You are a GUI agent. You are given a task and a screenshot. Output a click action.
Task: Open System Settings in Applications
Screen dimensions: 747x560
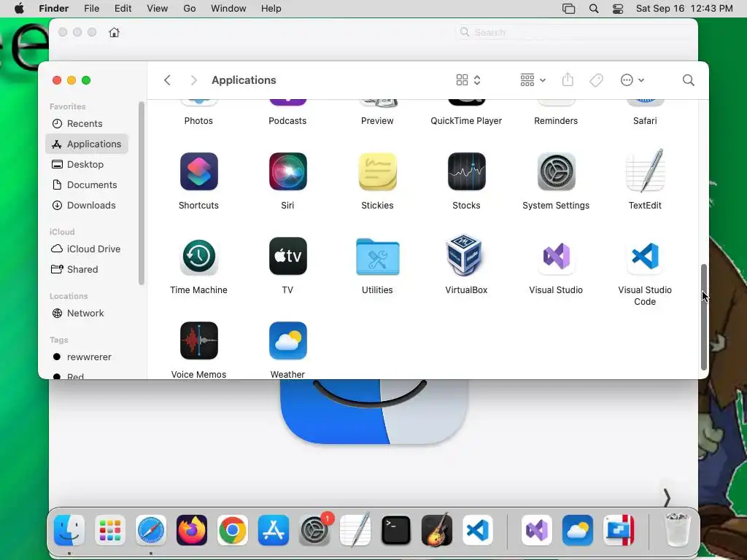pyautogui.click(x=556, y=171)
